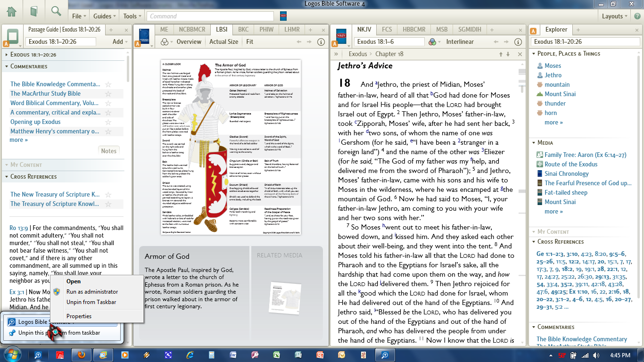Show info for LBSI resource
Viewport: 644px width, 362px height.
tap(321, 42)
